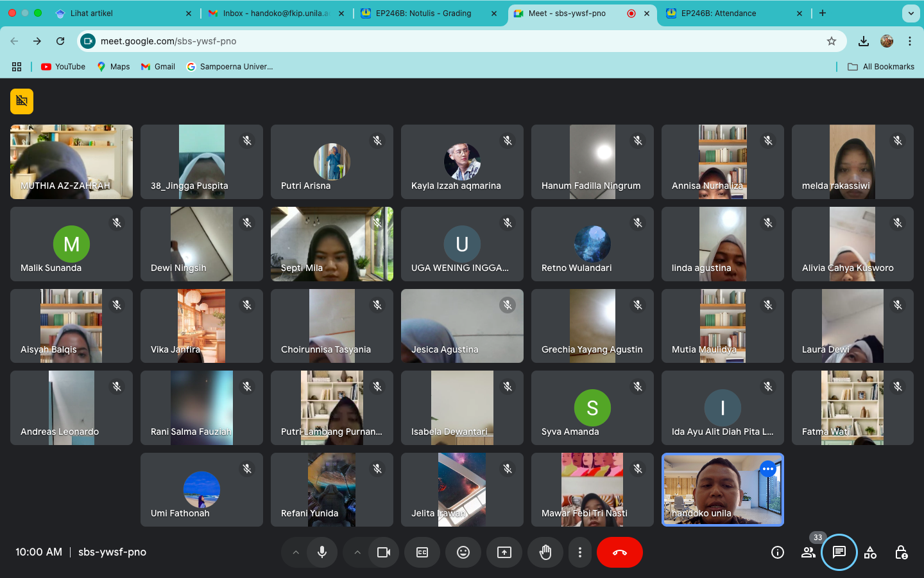
Task: Show the participants list
Action: [809, 552]
